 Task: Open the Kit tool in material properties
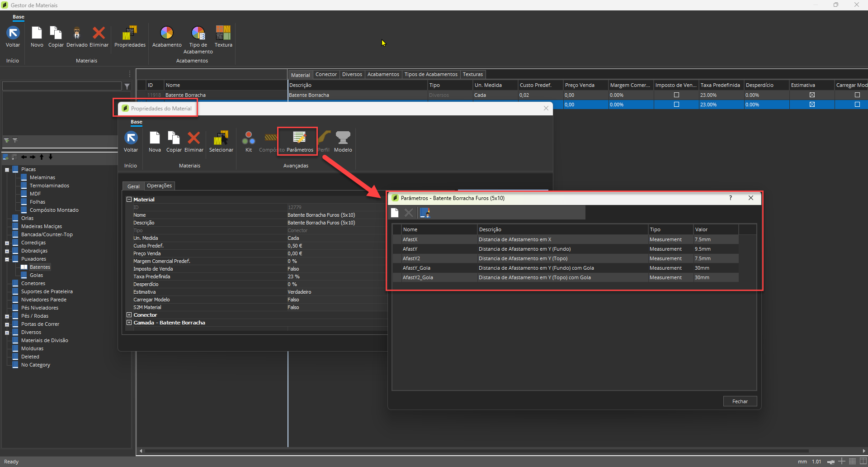coord(248,138)
